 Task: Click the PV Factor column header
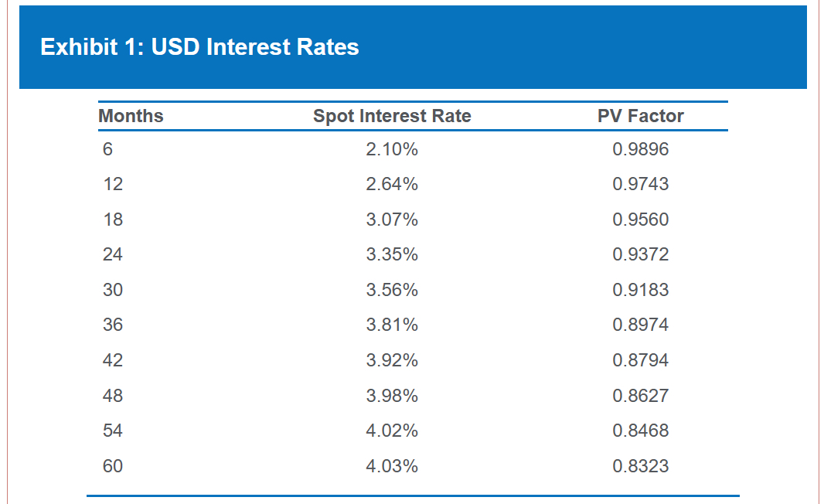pos(640,116)
